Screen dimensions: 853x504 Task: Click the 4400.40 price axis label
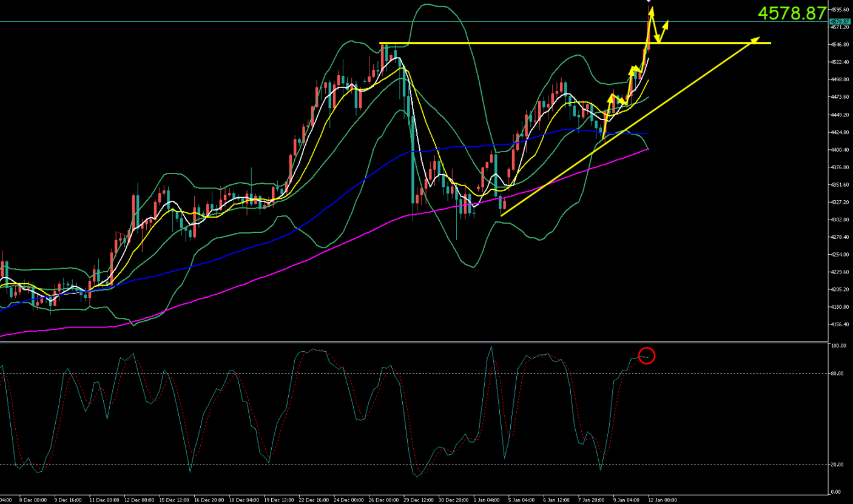coord(841,150)
